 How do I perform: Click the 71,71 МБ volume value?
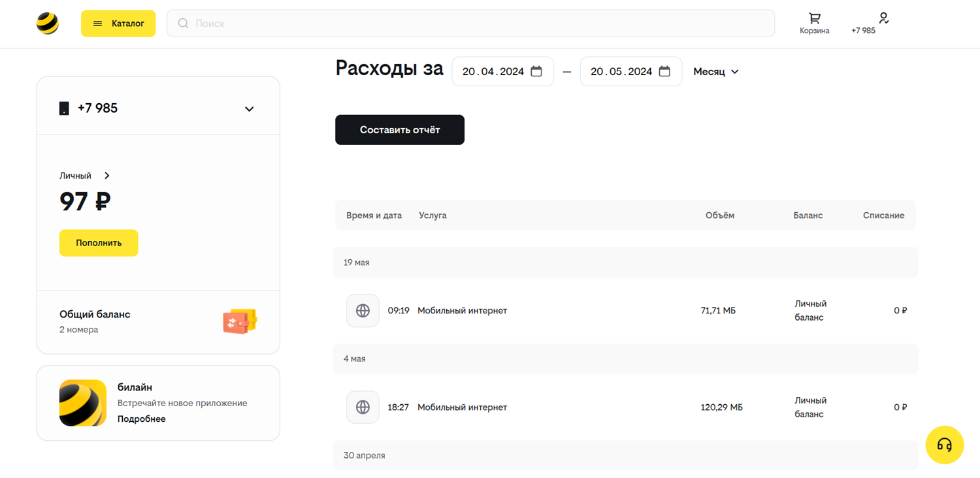tap(718, 311)
